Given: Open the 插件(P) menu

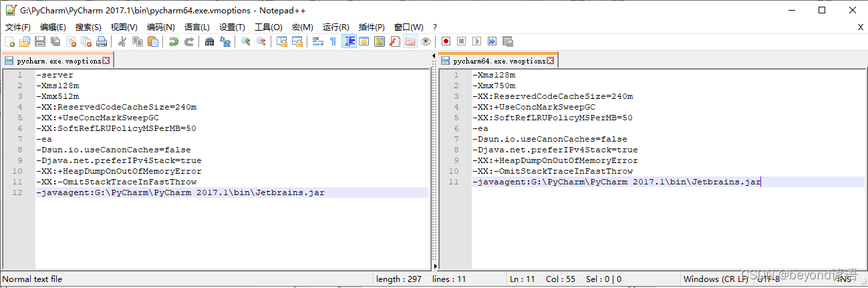Looking at the screenshot, I should pyautogui.click(x=372, y=27).
